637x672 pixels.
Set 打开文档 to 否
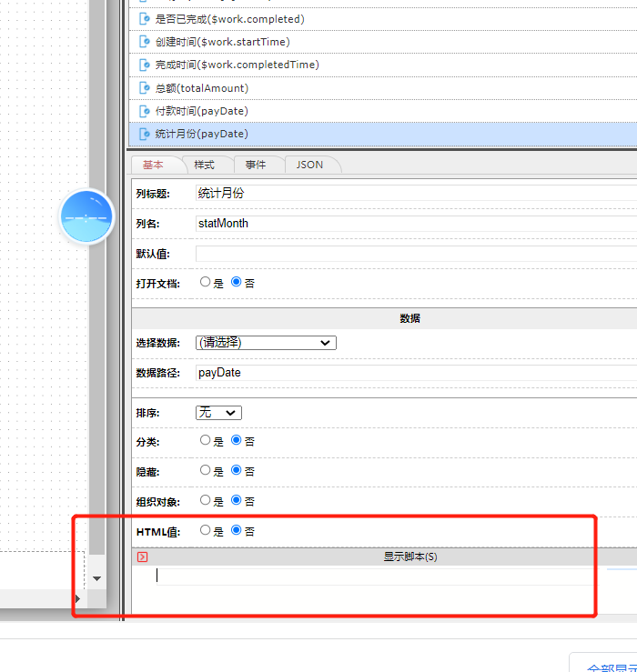[x=236, y=282]
